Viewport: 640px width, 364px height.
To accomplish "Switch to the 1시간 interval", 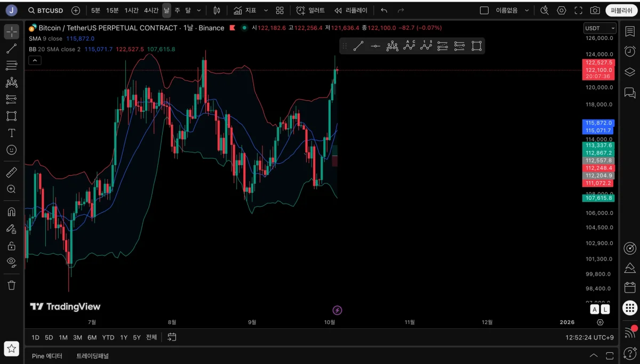I will click(132, 11).
